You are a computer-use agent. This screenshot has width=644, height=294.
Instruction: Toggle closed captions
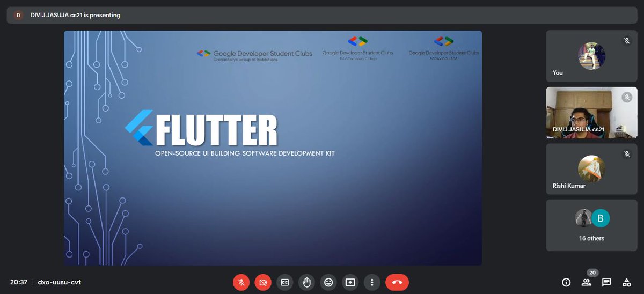[285, 282]
